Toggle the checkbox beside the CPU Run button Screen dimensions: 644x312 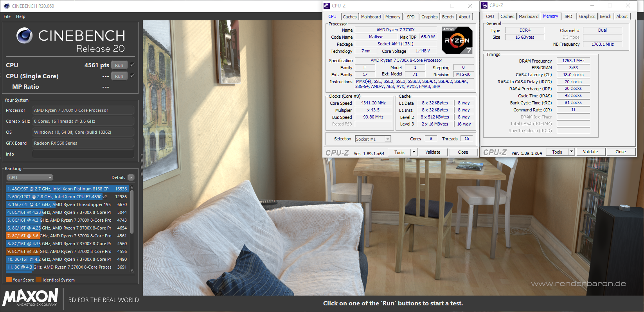[133, 65]
